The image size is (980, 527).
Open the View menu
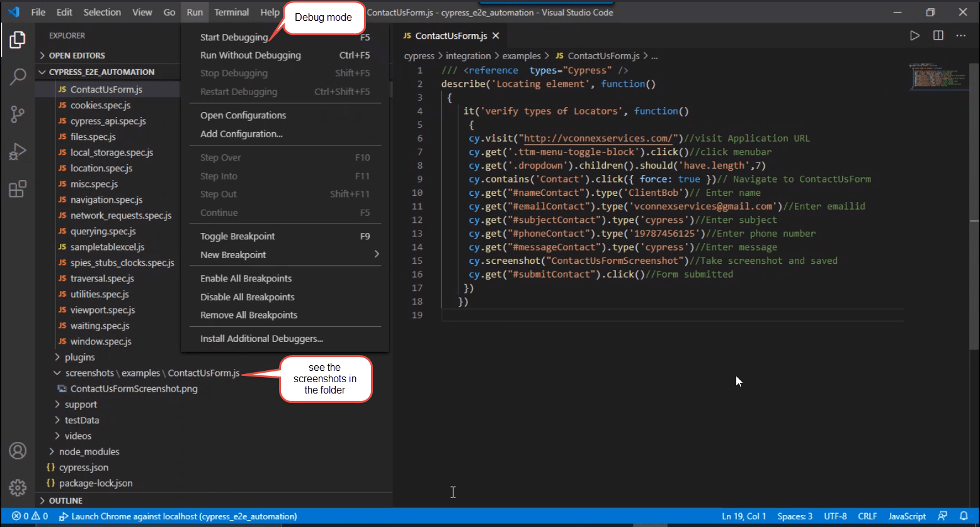(x=142, y=12)
